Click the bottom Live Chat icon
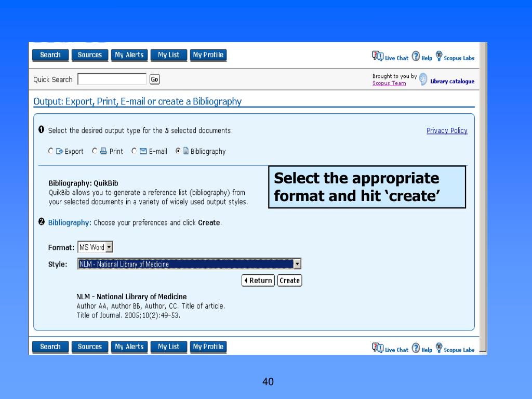532x399 pixels. [377, 348]
